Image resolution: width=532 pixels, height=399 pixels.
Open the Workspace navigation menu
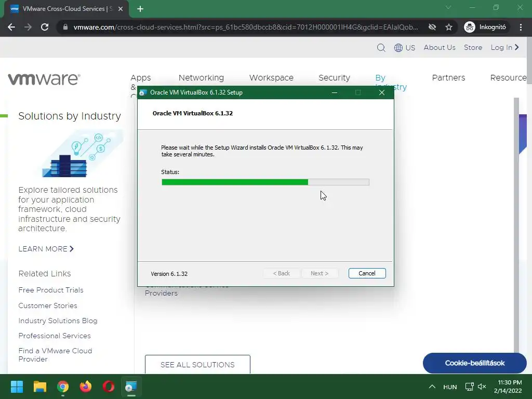pyautogui.click(x=271, y=78)
